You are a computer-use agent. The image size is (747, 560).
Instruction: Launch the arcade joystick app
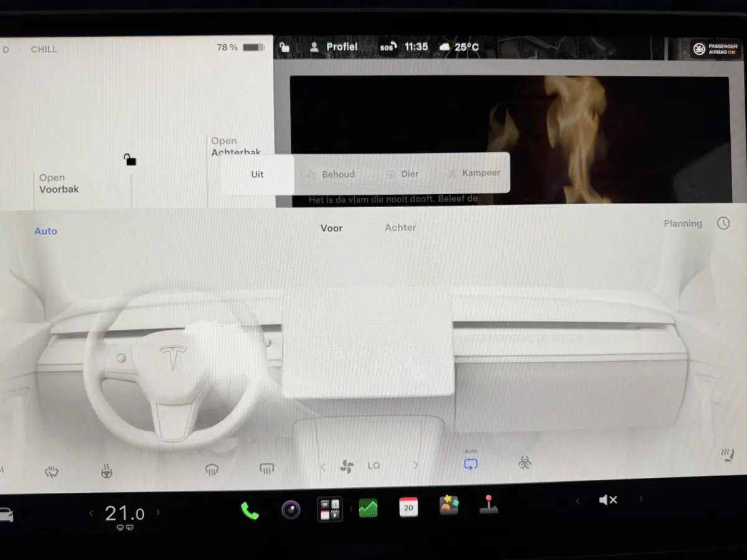[489, 504]
